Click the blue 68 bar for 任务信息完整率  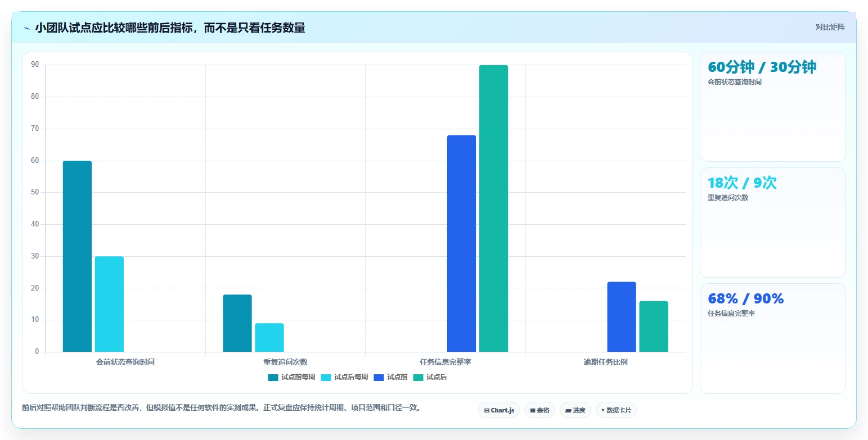pyautogui.click(x=461, y=243)
